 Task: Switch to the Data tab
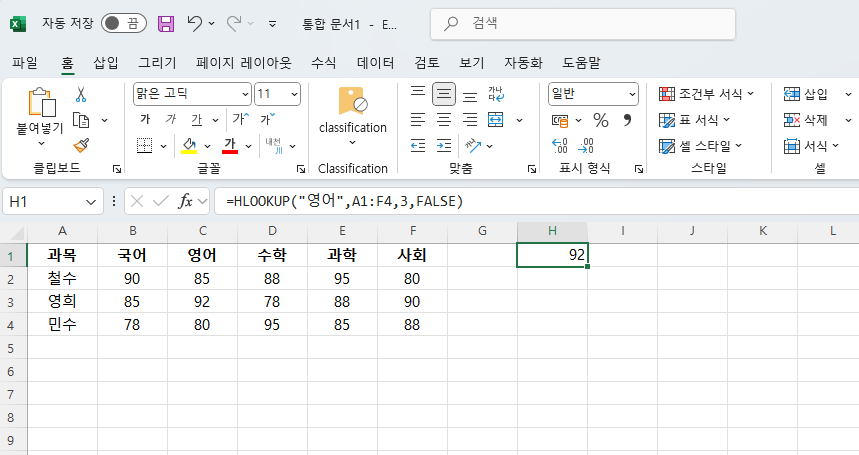point(375,63)
